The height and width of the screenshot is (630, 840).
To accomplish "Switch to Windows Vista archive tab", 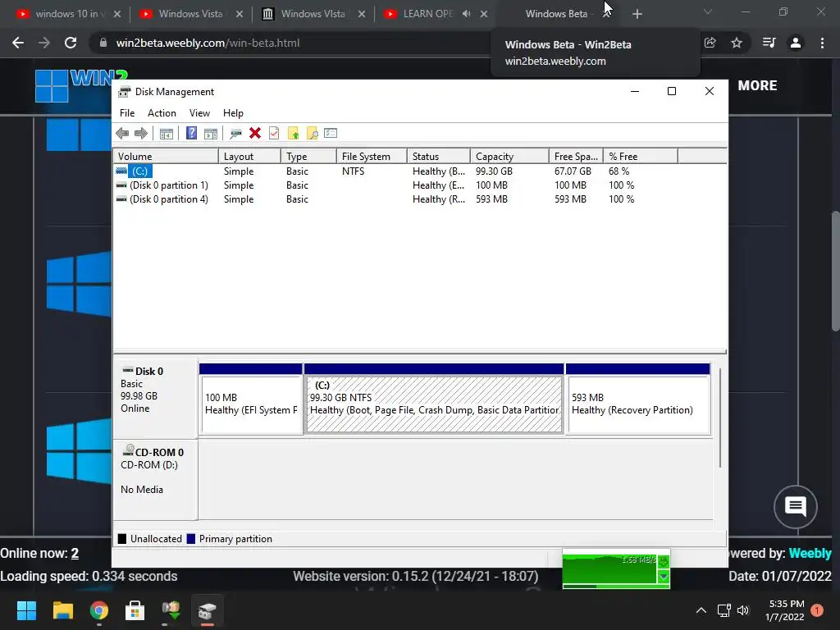I will pos(313,14).
